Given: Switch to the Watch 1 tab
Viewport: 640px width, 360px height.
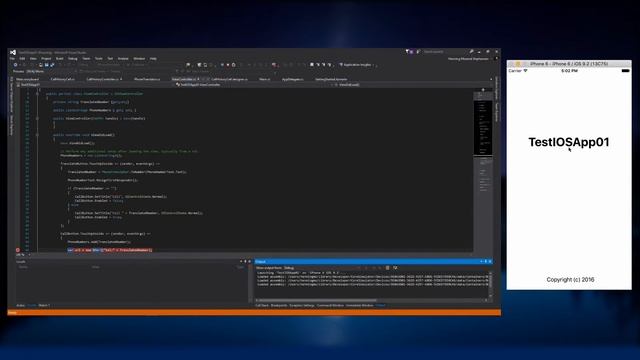Looking at the screenshot, I should coord(44,305).
